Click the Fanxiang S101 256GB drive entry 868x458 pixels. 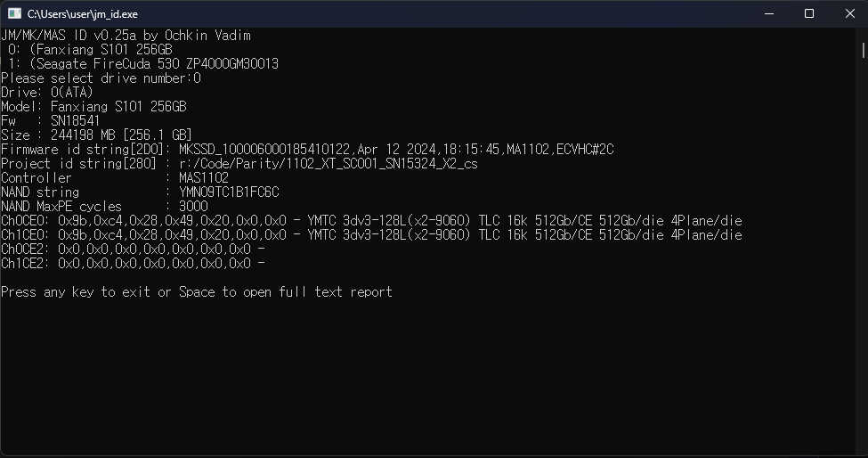coord(90,50)
